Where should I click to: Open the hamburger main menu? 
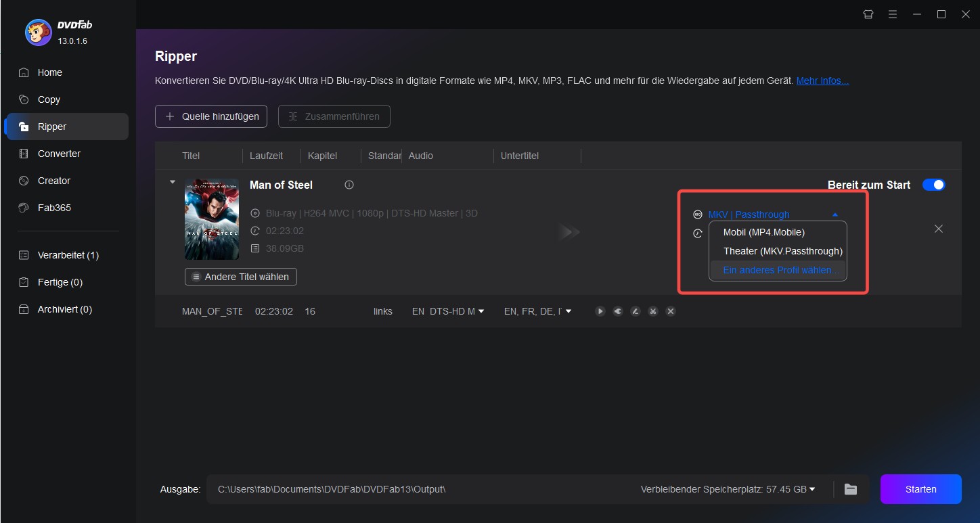892,14
